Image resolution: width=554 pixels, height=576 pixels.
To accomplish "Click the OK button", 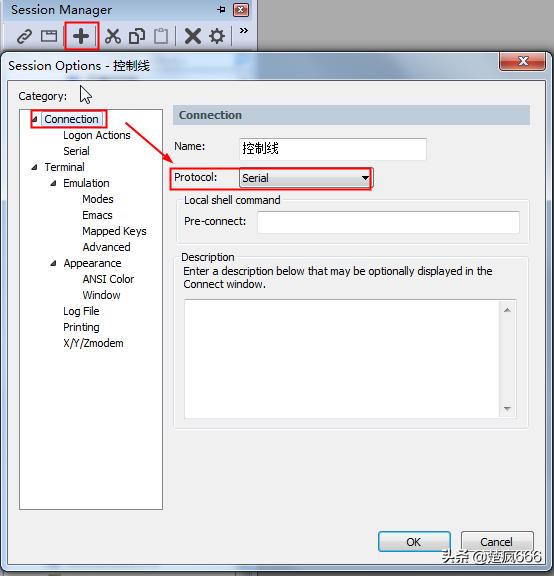I will click(x=414, y=541).
